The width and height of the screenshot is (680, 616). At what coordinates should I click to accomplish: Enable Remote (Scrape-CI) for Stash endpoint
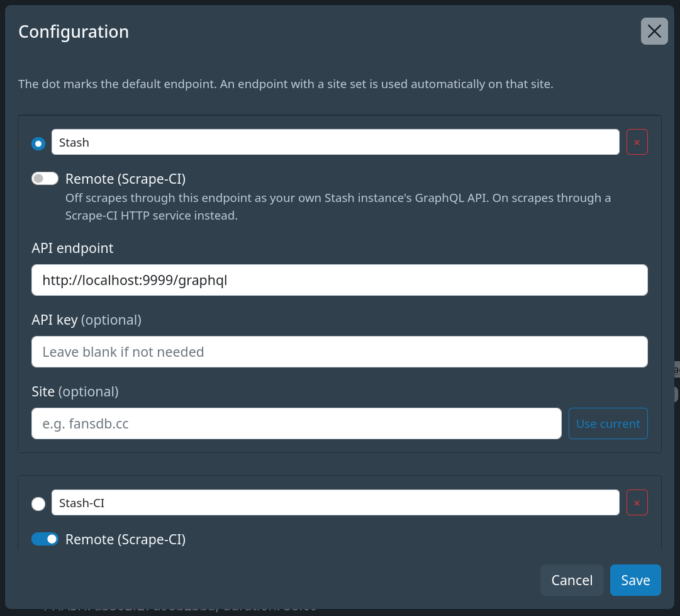click(45, 178)
